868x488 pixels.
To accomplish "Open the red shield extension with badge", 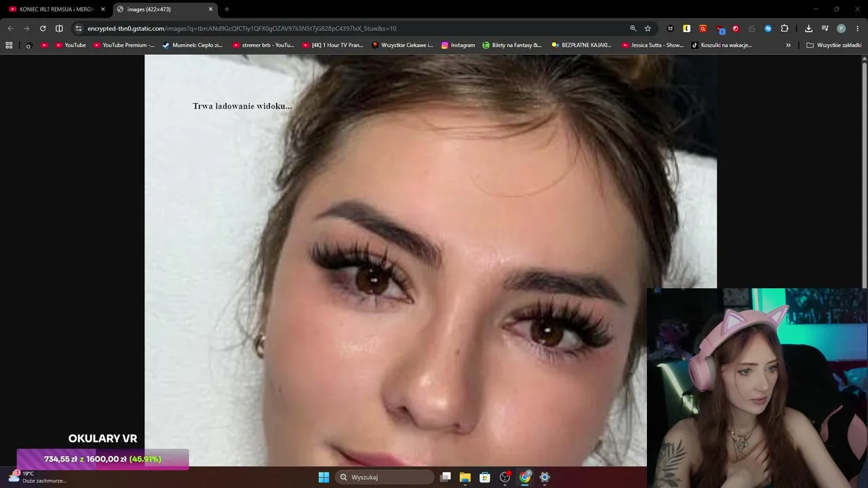I will [720, 29].
